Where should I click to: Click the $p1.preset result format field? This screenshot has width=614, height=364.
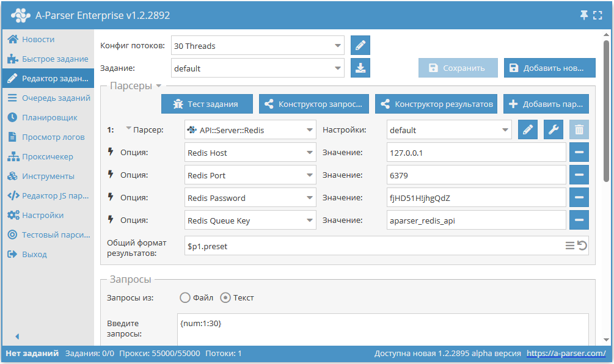click(x=387, y=246)
